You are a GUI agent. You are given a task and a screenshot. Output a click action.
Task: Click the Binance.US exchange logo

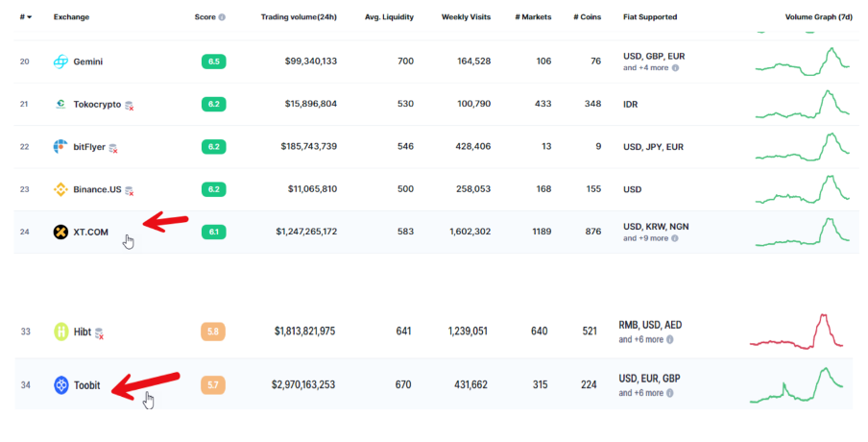pyautogui.click(x=60, y=189)
